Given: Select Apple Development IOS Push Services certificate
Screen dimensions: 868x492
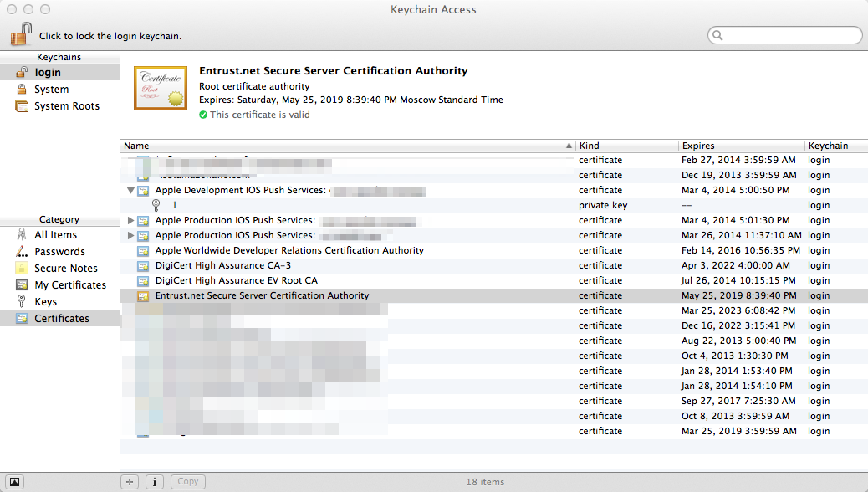Looking at the screenshot, I should click(x=493, y=190).
